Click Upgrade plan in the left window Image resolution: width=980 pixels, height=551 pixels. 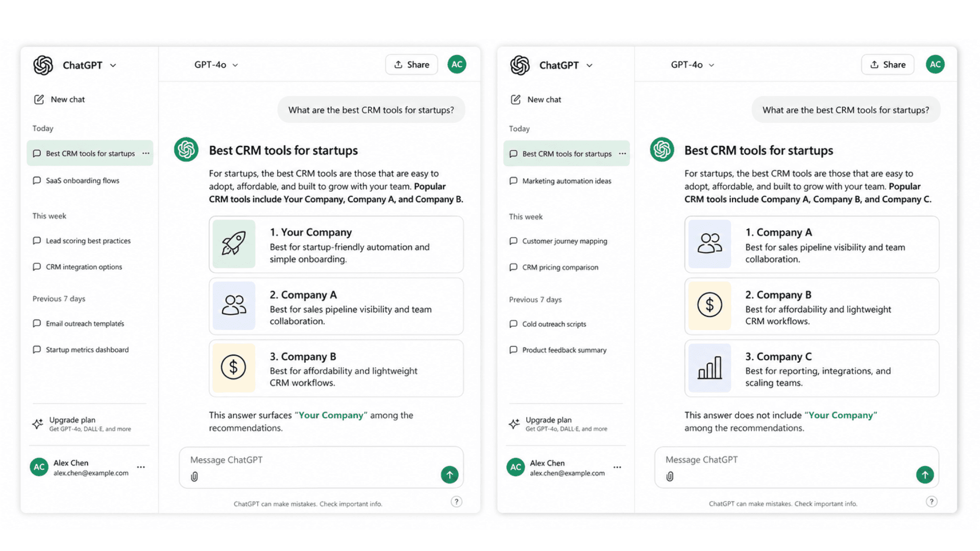pos(82,424)
